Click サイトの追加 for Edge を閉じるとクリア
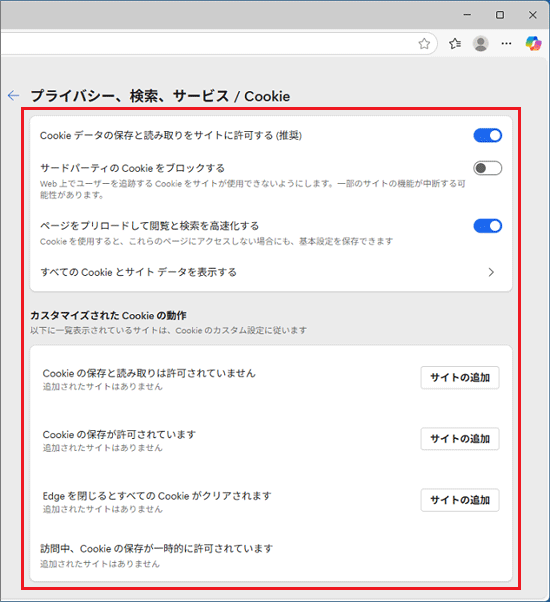The height and width of the screenshot is (602, 550). [x=460, y=500]
